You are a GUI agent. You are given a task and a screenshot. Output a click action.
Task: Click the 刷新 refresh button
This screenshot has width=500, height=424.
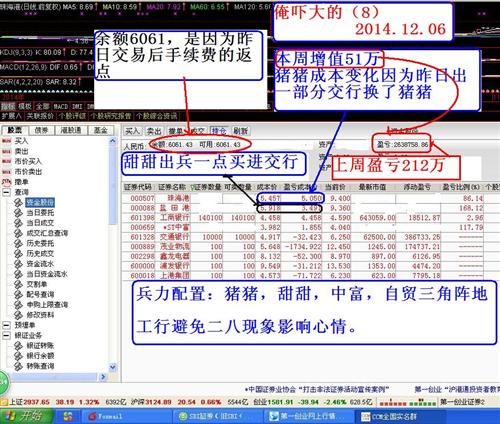click(x=240, y=131)
